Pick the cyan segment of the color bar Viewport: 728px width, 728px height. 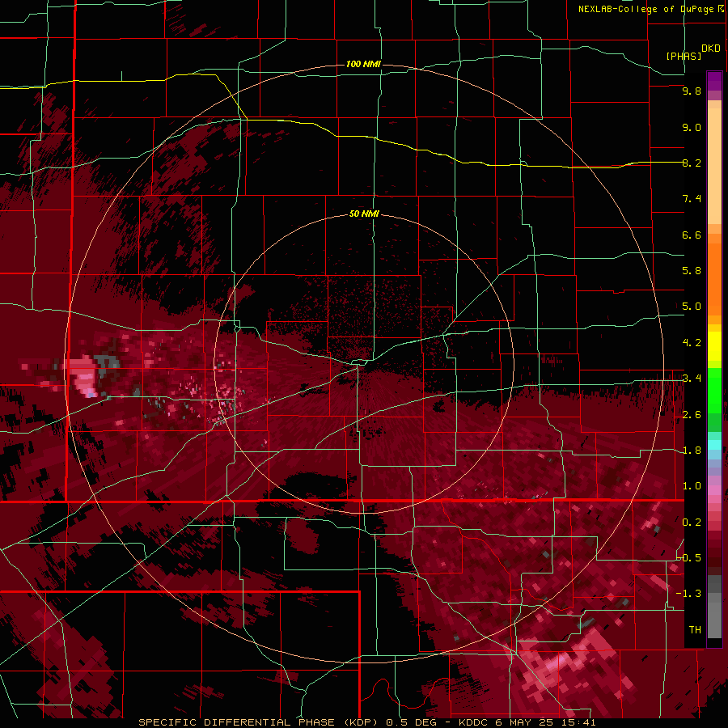(x=714, y=445)
